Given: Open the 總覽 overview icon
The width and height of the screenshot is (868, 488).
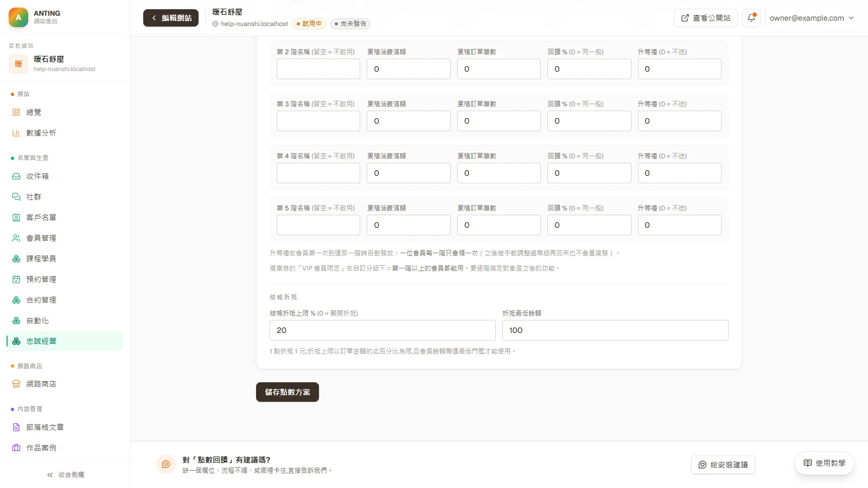Looking at the screenshot, I should (x=16, y=112).
